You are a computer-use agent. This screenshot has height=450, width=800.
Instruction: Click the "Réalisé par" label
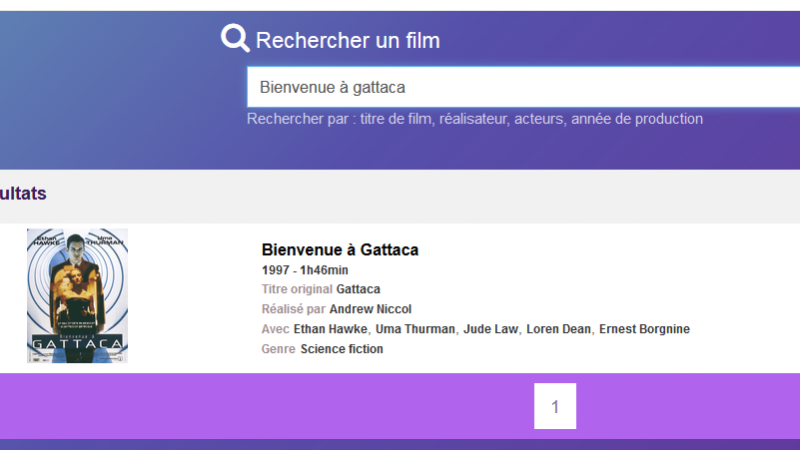[293, 309]
